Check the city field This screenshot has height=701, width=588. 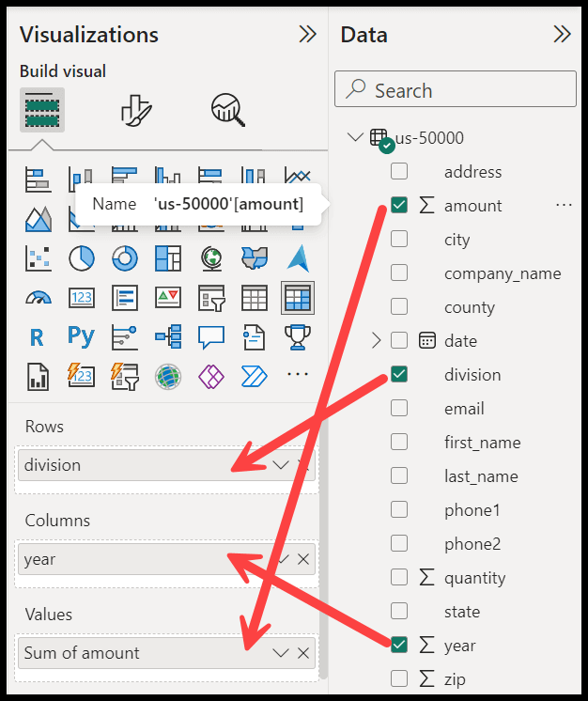pos(399,239)
